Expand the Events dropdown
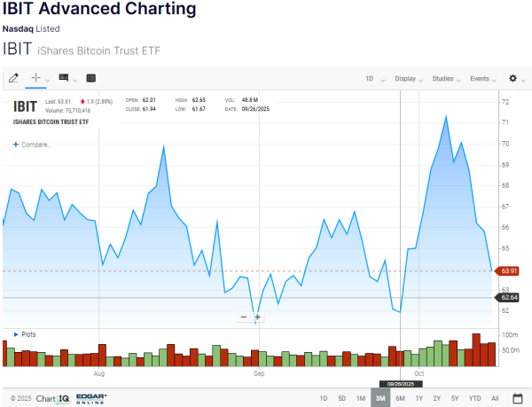Viewport: 532px width, 407px height. point(483,79)
